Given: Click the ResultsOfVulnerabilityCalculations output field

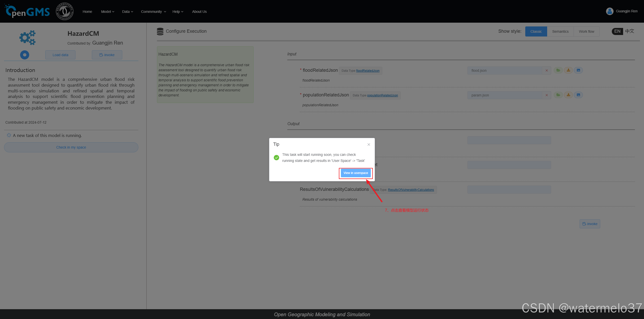Looking at the screenshot, I should pos(509,190).
